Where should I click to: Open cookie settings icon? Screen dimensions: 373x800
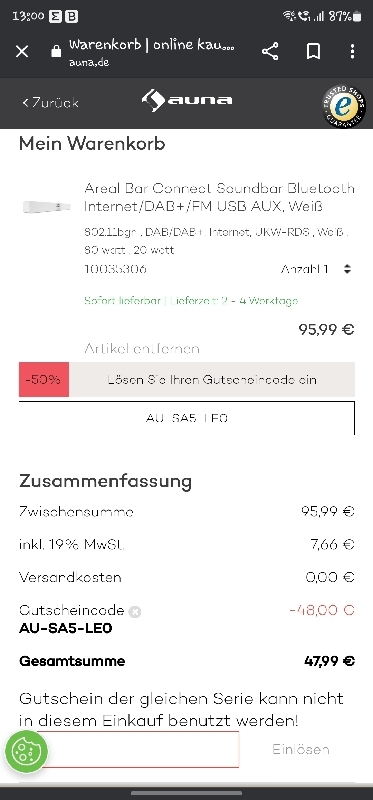tap(27, 751)
